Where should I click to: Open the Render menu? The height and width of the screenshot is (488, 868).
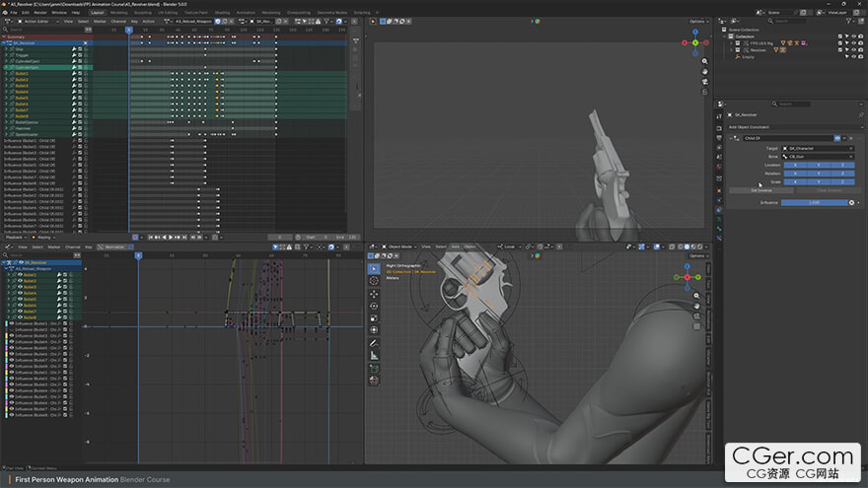click(x=40, y=12)
